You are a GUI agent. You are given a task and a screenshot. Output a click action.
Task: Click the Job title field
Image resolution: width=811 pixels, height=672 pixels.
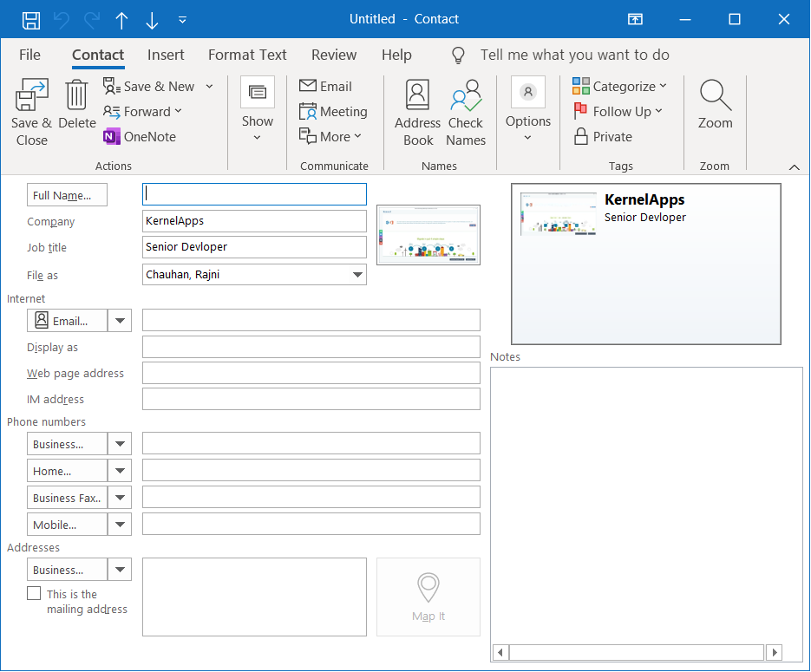(x=254, y=247)
